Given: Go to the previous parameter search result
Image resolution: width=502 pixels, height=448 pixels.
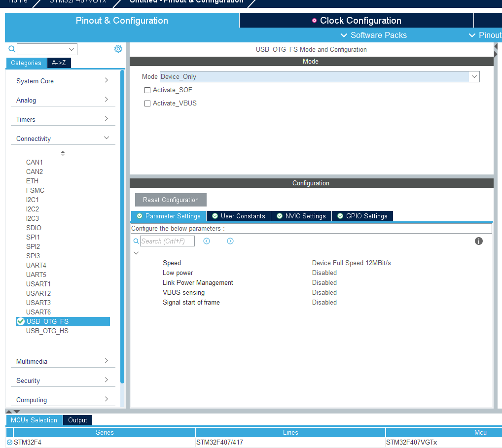Looking at the screenshot, I should click(207, 241).
